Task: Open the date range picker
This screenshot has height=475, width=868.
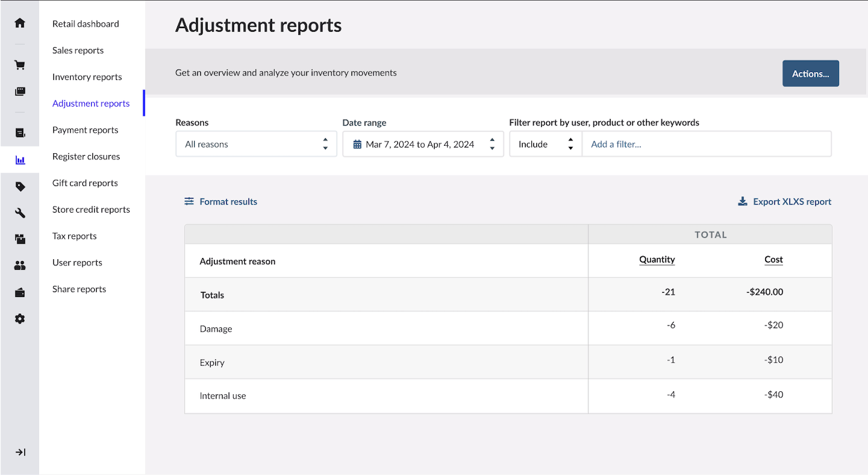Action: [423, 144]
